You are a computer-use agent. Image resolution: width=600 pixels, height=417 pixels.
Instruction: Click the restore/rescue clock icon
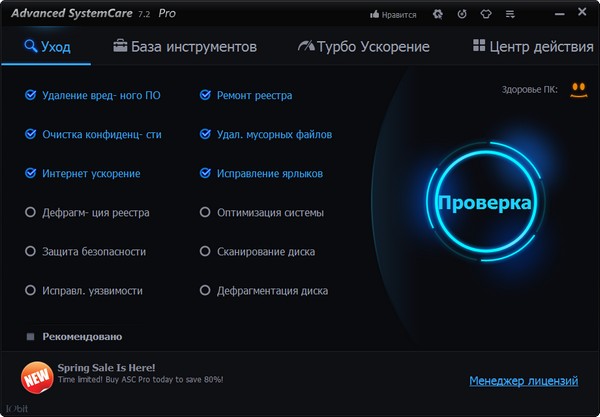point(462,14)
